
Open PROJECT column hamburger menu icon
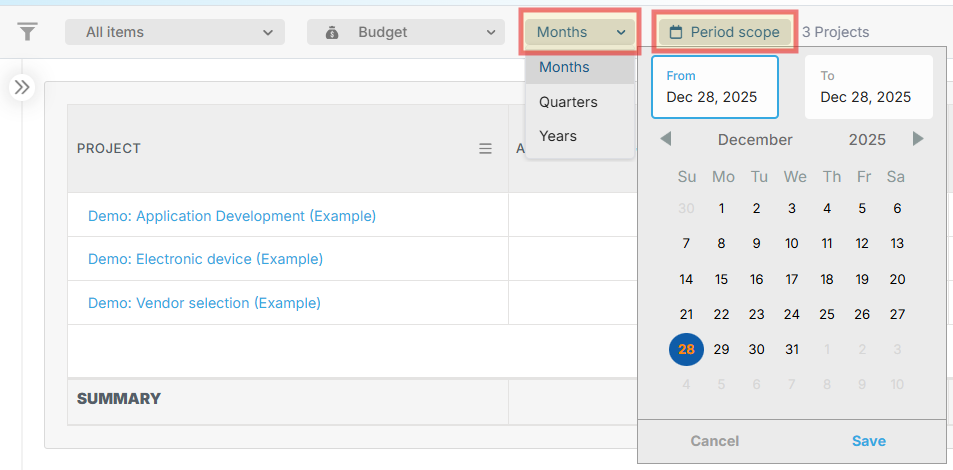point(485,149)
